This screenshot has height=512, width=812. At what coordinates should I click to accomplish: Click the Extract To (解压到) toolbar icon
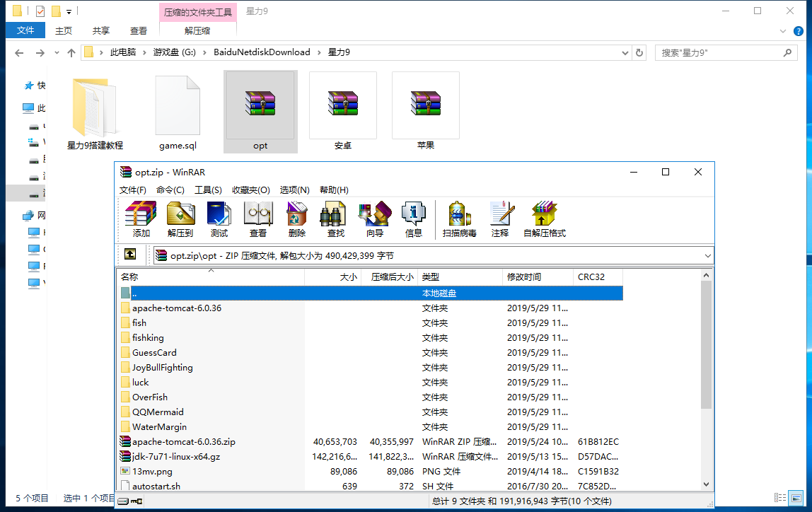(x=180, y=219)
